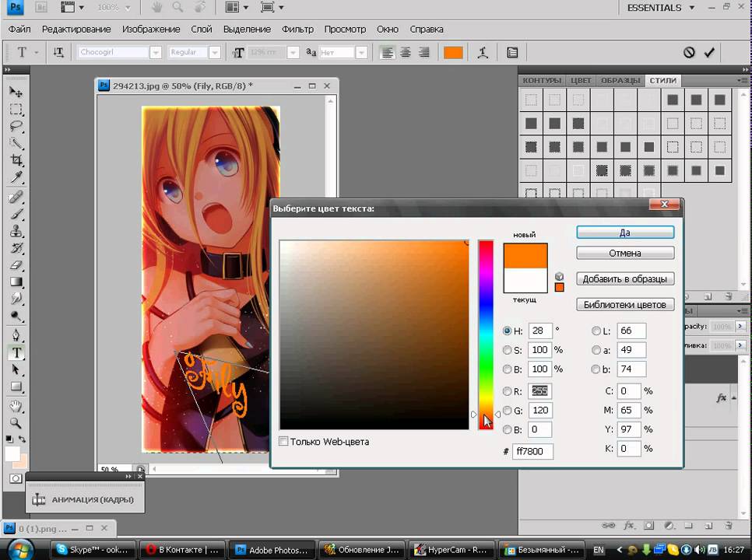Open the ESSENTIALS workspace dropdown
Viewport: 752px width, 560px height.
tap(661, 8)
